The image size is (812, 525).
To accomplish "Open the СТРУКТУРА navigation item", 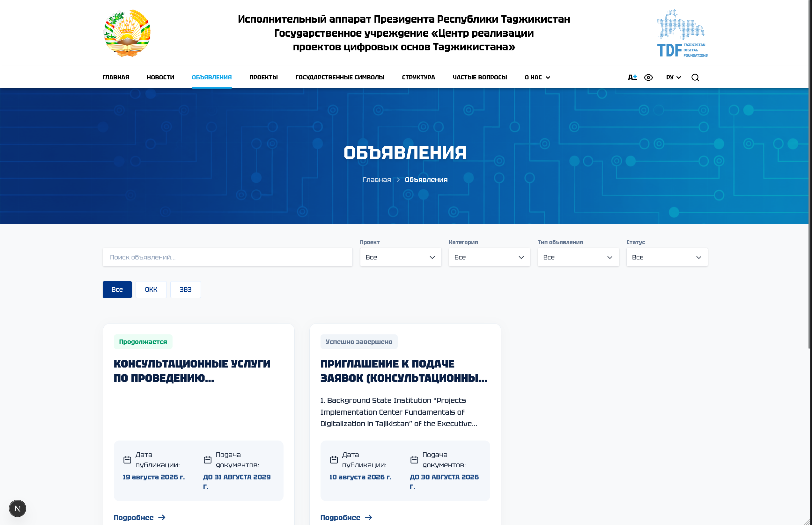I will point(418,77).
